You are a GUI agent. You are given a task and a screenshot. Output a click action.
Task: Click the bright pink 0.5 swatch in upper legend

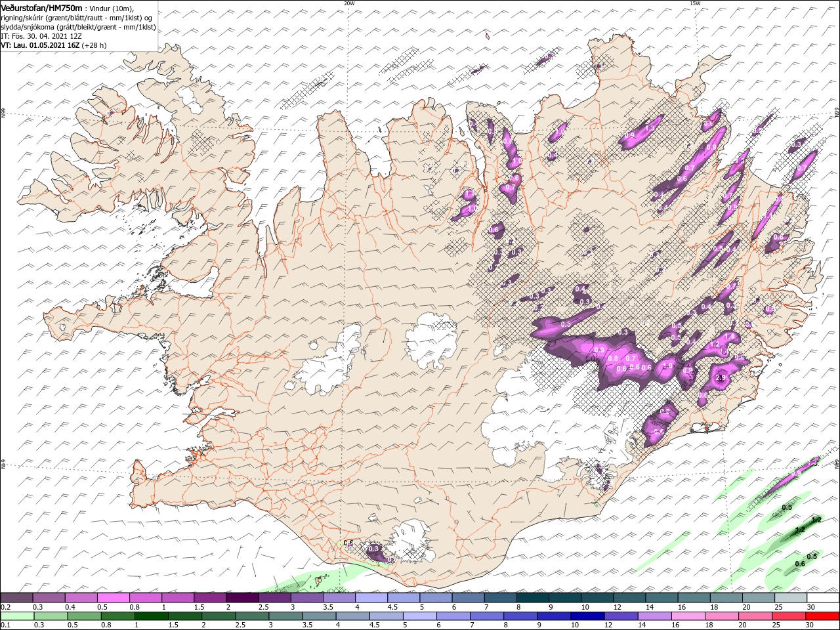[x=114, y=598]
